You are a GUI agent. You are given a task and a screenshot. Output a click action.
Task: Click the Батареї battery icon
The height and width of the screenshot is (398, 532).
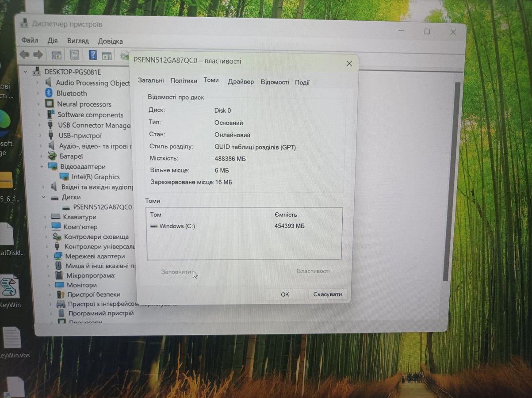[52, 156]
